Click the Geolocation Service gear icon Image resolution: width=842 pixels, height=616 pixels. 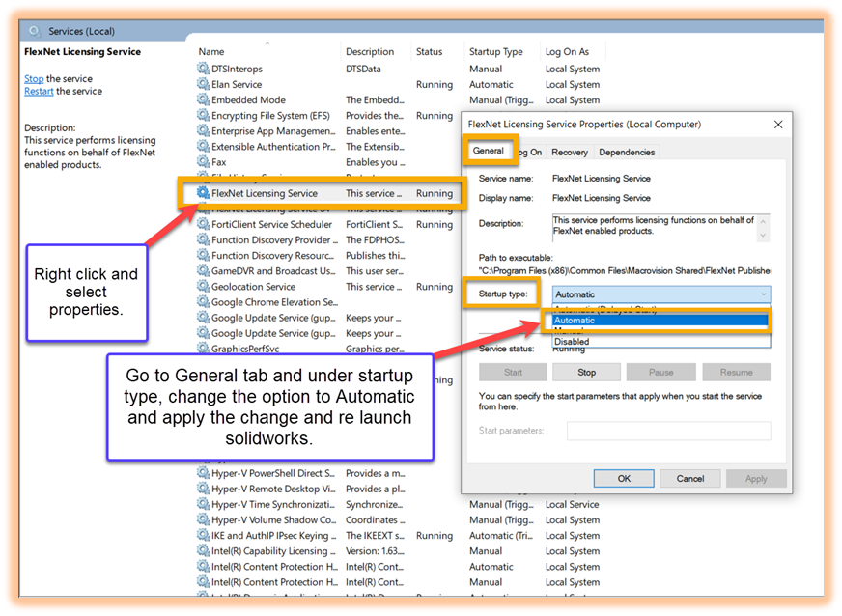(x=203, y=287)
